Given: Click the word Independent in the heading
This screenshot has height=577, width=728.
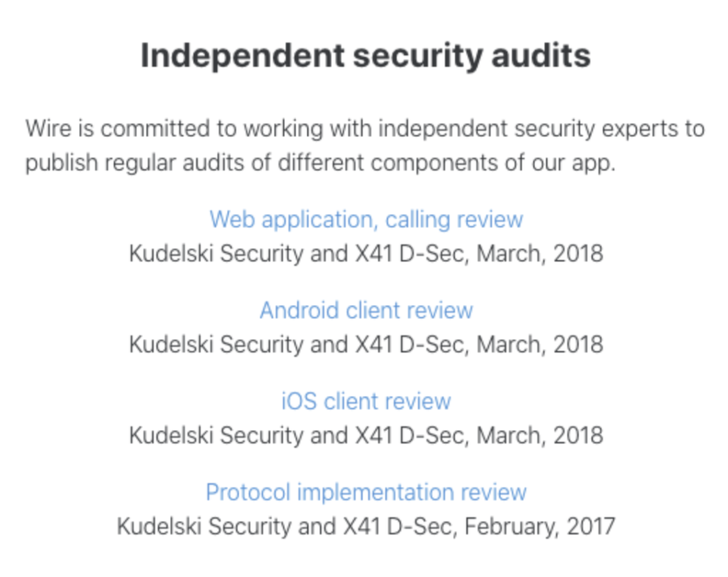Looking at the screenshot, I should pyautogui.click(x=243, y=57).
